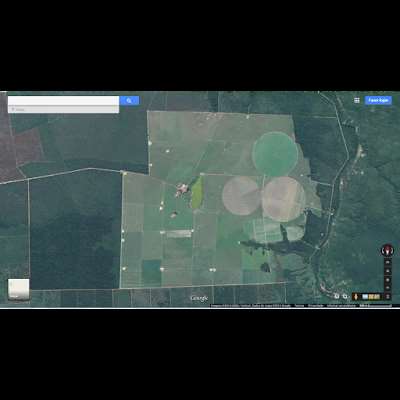Click the farm buildings cluster on map

pyautogui.click(x=182, y=189)
